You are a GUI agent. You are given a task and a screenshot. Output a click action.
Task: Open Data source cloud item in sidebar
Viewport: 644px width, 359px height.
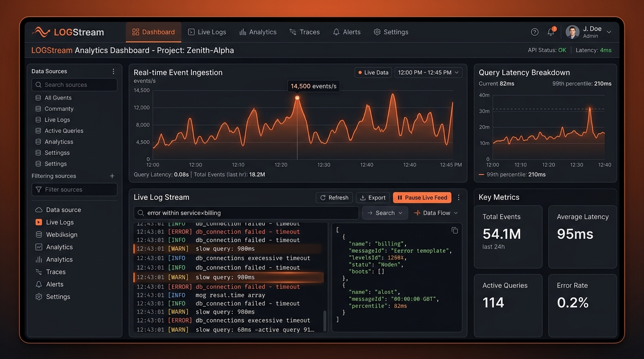coord(58,210)
